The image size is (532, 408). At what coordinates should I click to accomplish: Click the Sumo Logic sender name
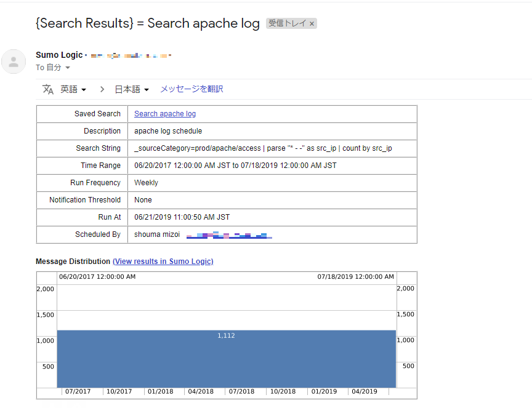(x=59, y=55)
